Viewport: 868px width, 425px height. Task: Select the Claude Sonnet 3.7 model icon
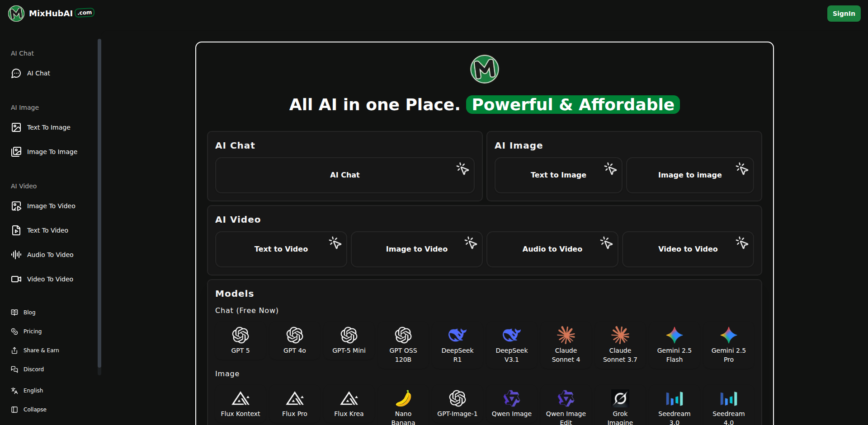(x=620, y=335)
